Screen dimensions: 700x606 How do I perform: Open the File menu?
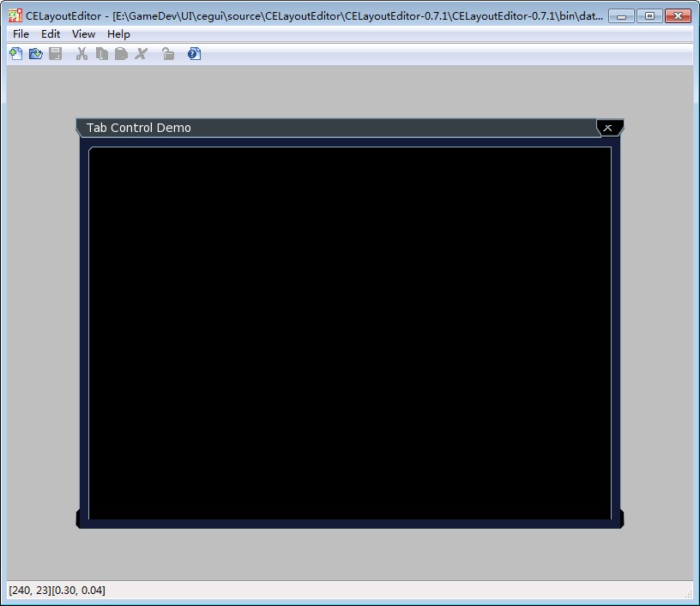[21, 34]
